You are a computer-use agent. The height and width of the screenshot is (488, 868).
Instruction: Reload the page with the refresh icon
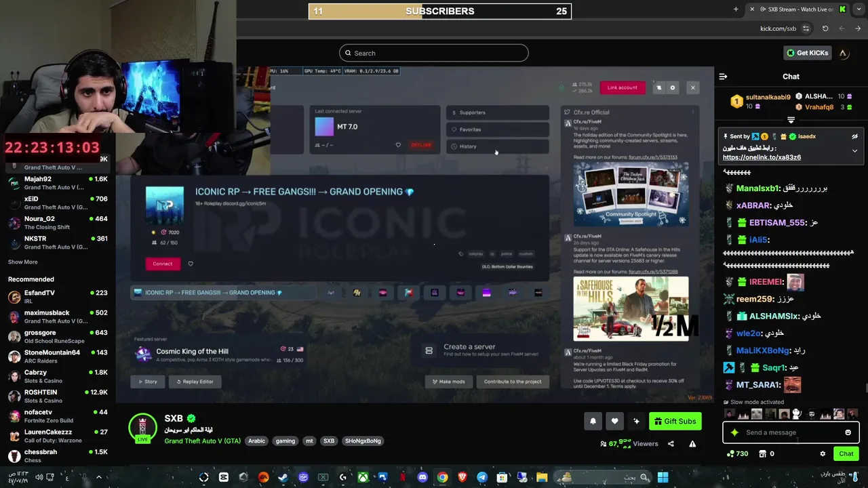point(825,28)
